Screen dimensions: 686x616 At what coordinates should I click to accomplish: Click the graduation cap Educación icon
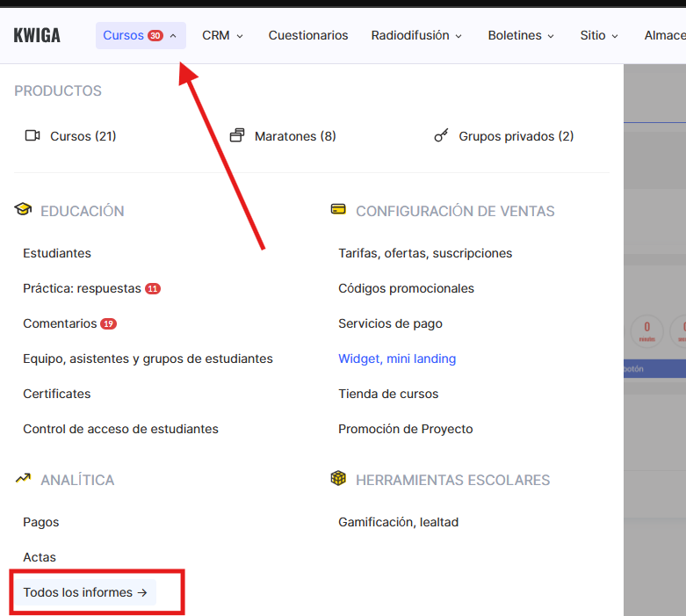(23, 210)
